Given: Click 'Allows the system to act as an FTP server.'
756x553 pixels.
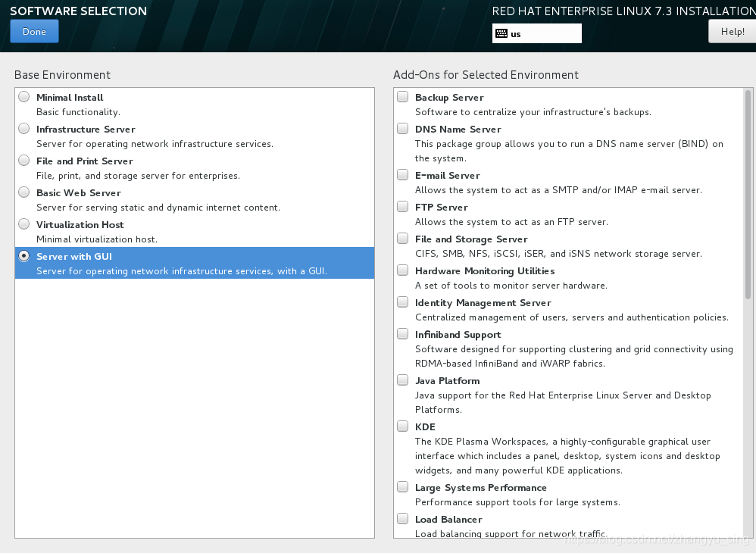Looking at the screenshot, I should pos(511,222).
